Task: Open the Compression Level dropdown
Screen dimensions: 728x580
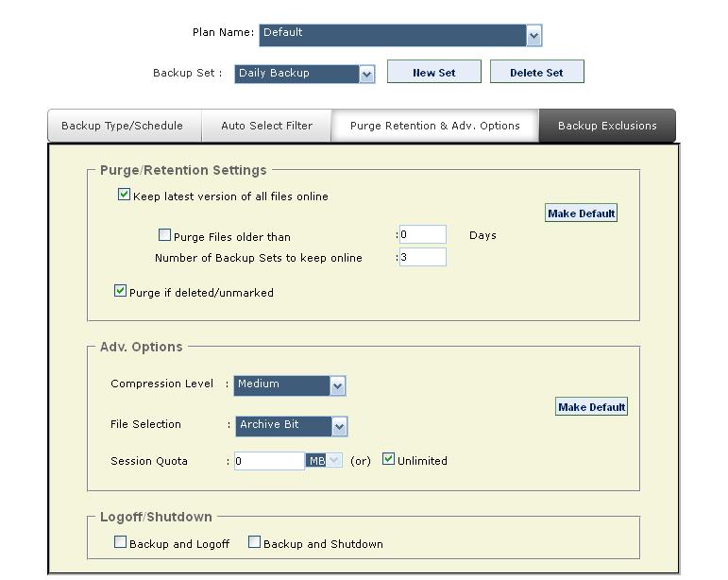Action: tap(337, 385)
